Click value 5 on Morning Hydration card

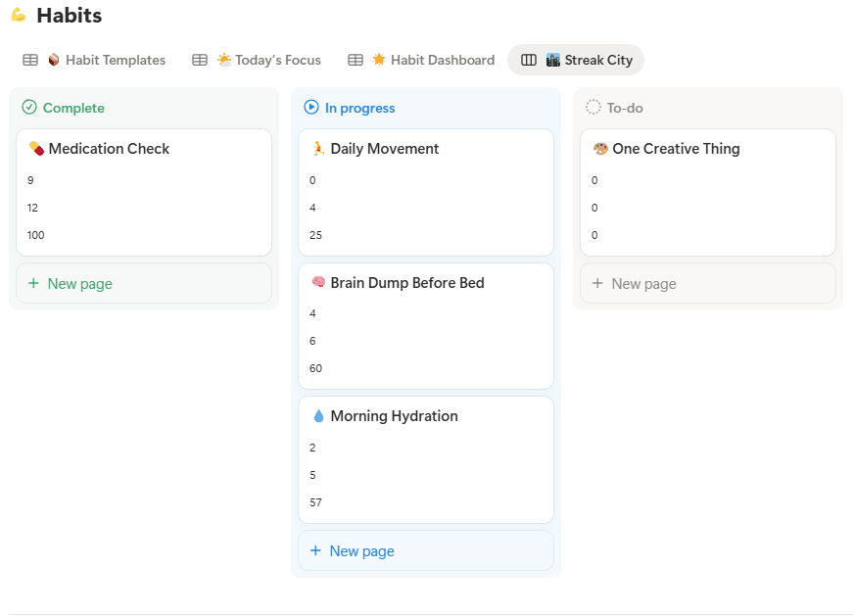312,475
